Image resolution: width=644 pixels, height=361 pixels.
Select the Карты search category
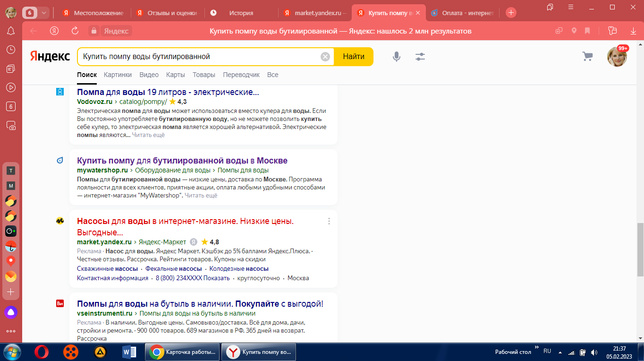pyautogui.click(x=175, y=75)
